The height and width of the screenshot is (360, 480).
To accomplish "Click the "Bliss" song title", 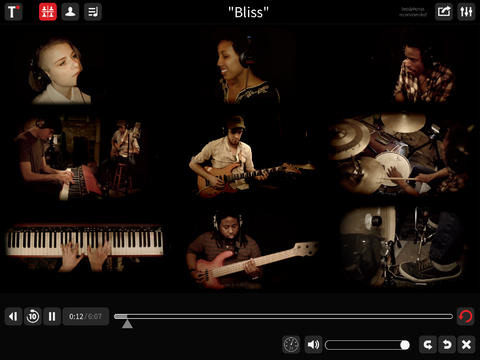I will (248, 12).
